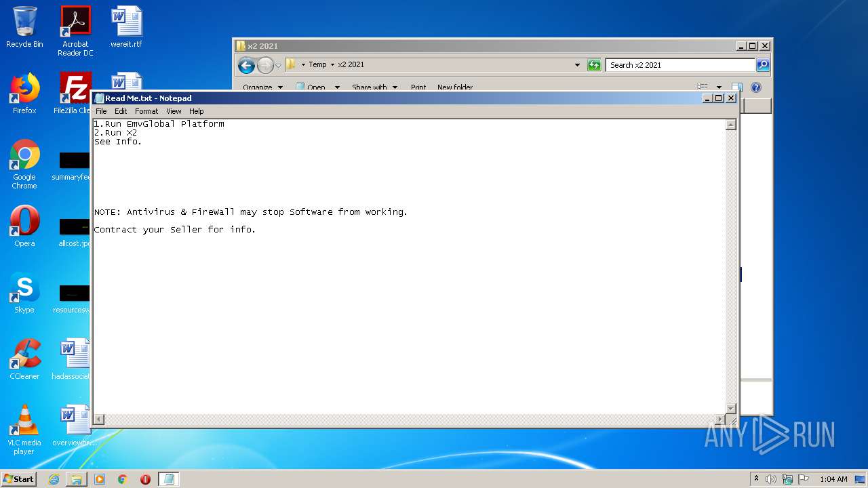Open the Share with dropdown
The image size is (868, 488).
(375, 87)
